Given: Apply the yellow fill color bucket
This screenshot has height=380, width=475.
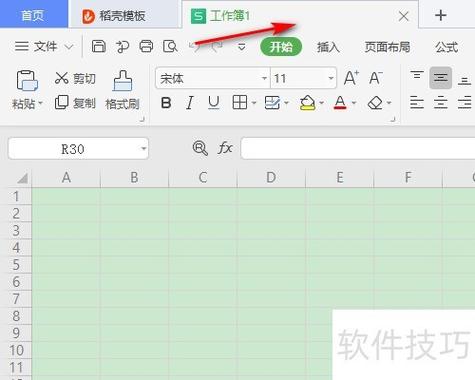Looking at the screenshot, I should click(307, 103).
